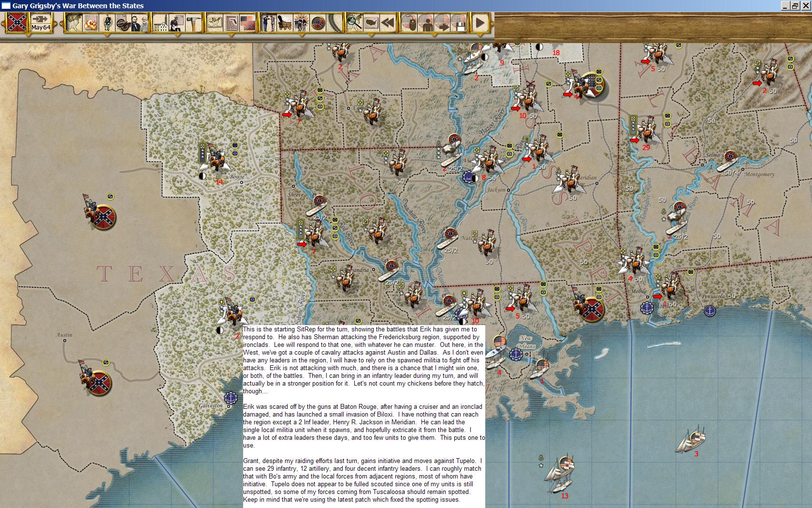Select the river gunboat near Shreveport
Image resolution: width=812 pixels, height=508 pixels.
pyautogui.click(x=316, y=205)
